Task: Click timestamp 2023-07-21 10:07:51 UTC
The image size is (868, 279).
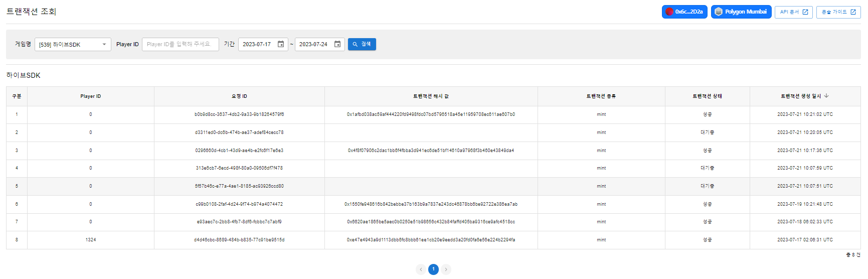Action: point(805,186)
